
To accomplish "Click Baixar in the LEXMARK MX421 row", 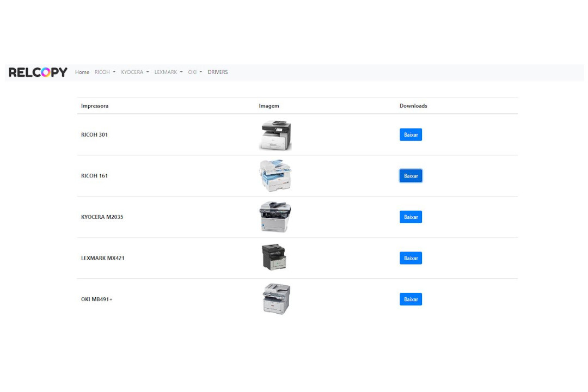I will (411, 258).
